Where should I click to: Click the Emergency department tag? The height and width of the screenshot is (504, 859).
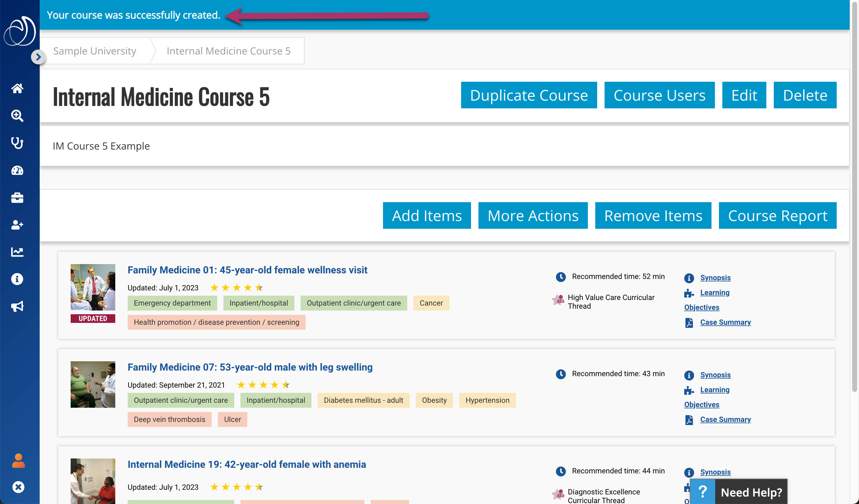172,303
